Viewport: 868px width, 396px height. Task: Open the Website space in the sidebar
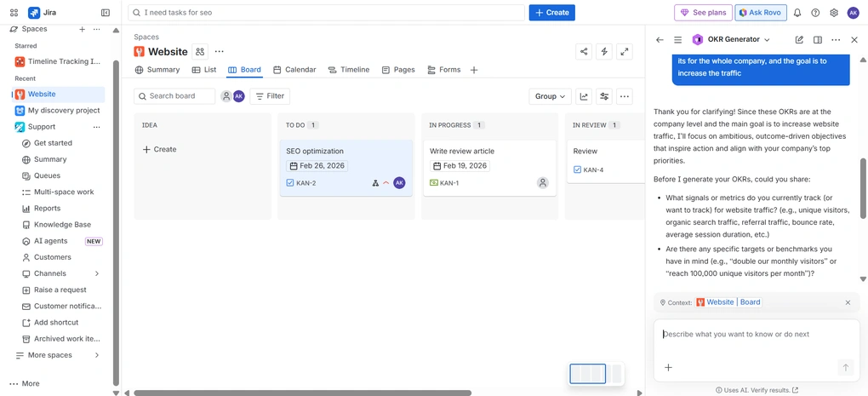click(x=58, y=95)
